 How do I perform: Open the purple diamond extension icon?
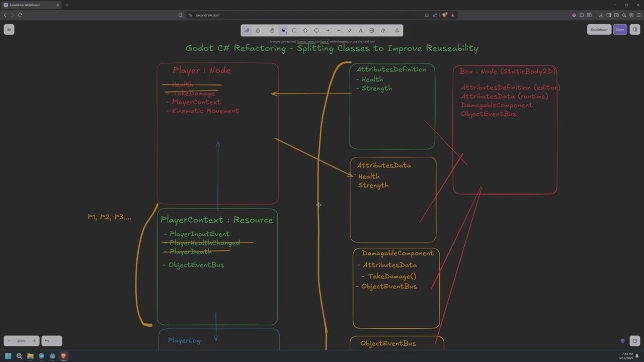[x=574, y=15]
